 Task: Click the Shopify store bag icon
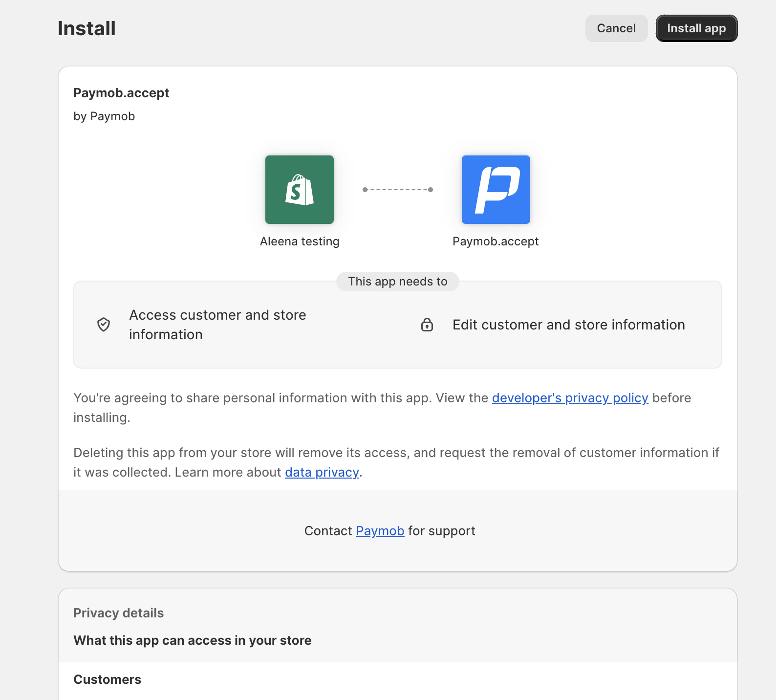300,190
